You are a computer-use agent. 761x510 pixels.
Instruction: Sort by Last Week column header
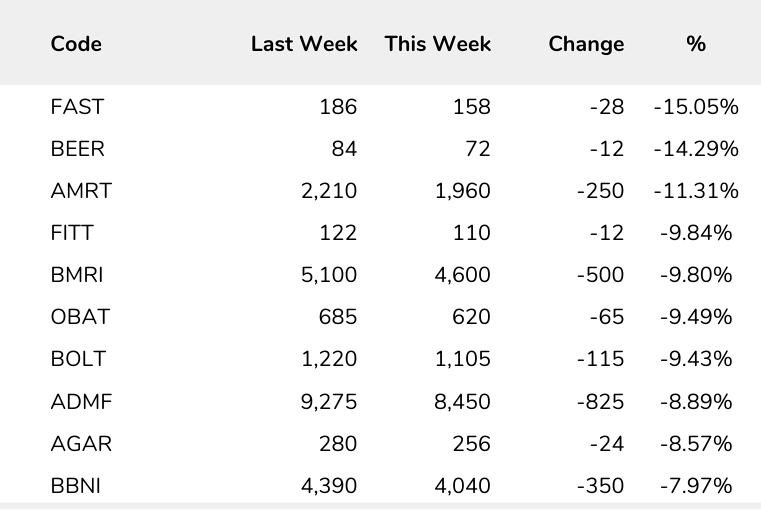coord(304,44)
